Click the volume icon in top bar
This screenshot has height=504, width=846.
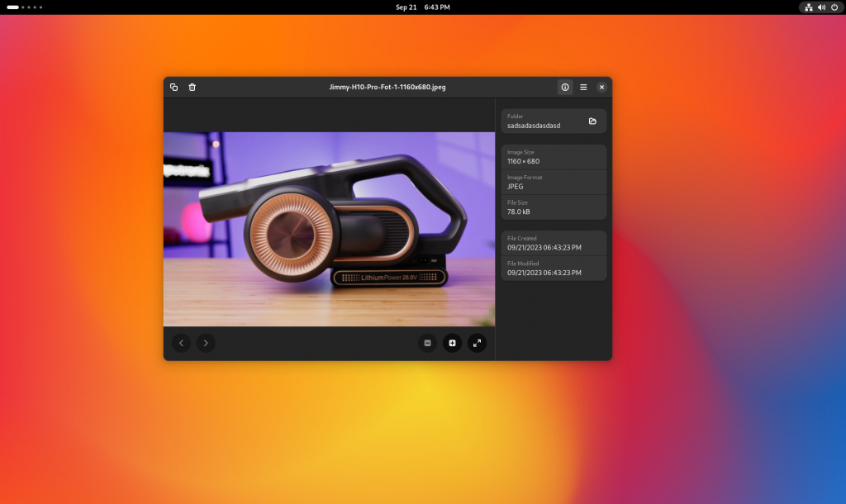pyautogui.click(x=821, y=7)
